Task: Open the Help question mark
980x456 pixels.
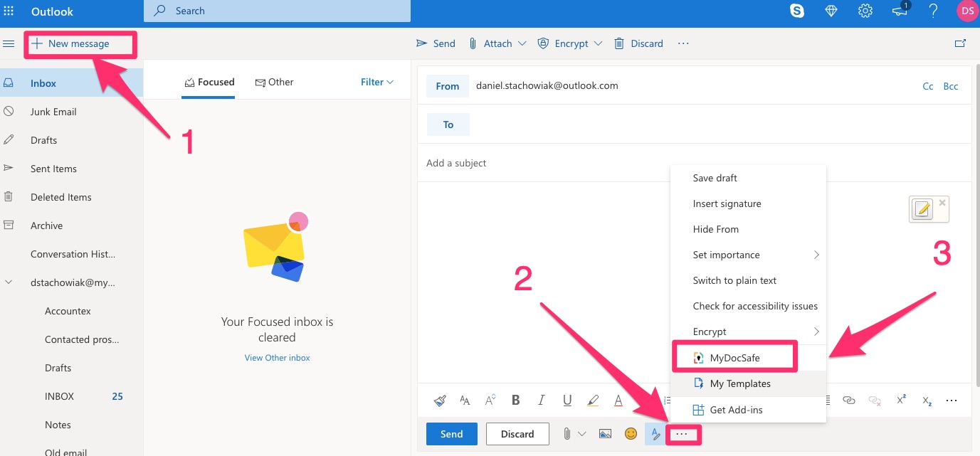Action: pyautogui.click(x=934, y=11)
